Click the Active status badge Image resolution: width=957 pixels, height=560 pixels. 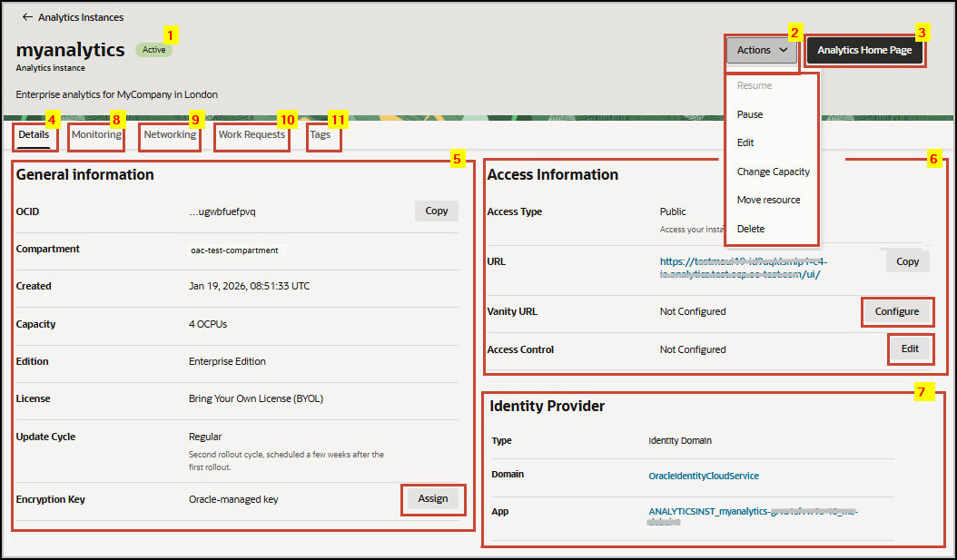153,50
